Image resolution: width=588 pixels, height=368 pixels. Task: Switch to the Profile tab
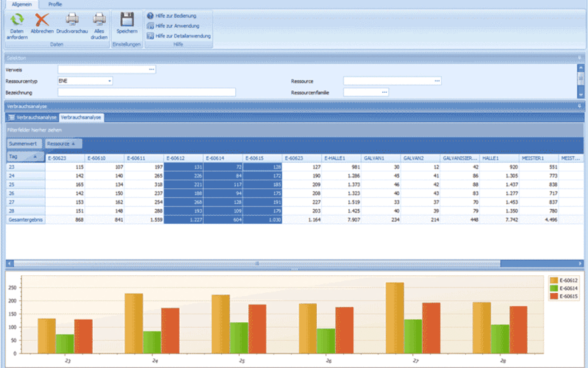click(55, 5)
